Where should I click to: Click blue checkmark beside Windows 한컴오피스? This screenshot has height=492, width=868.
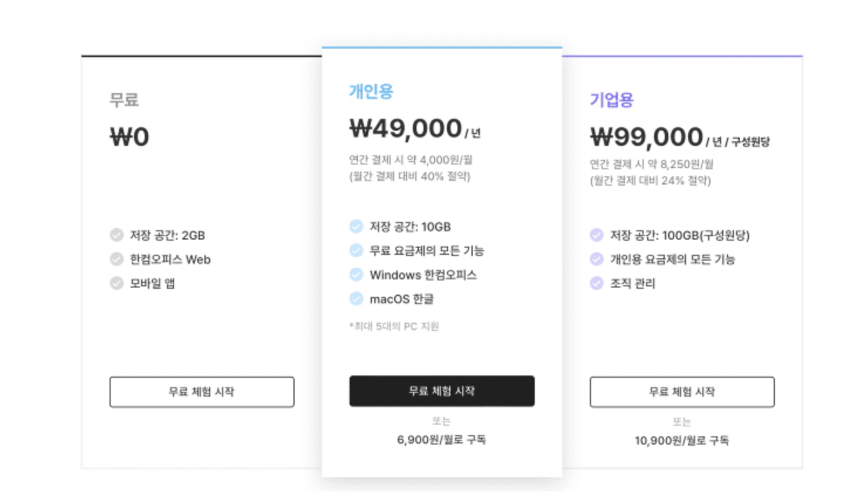pos(356,274)
